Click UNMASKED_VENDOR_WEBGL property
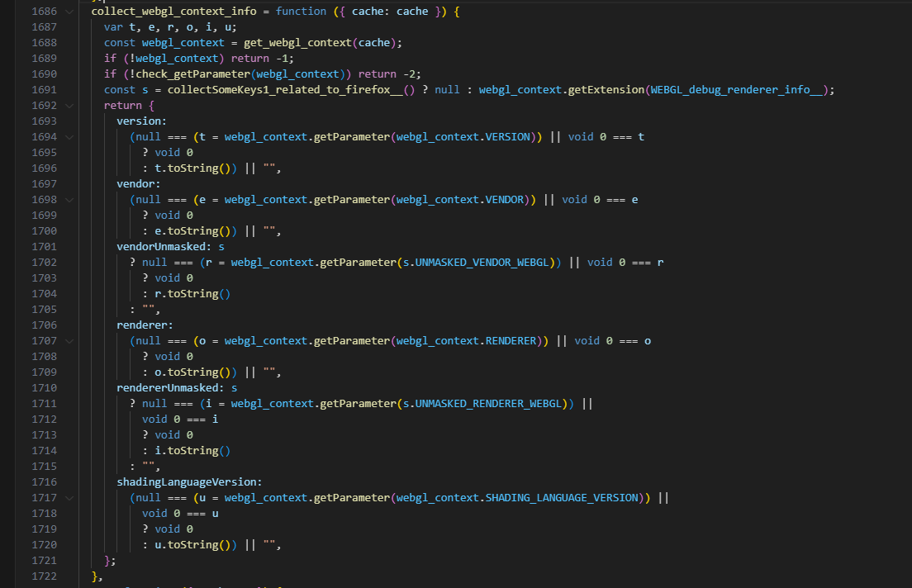Image resolution: width=912 pixels, height=588 pixels. pos(482,263)
